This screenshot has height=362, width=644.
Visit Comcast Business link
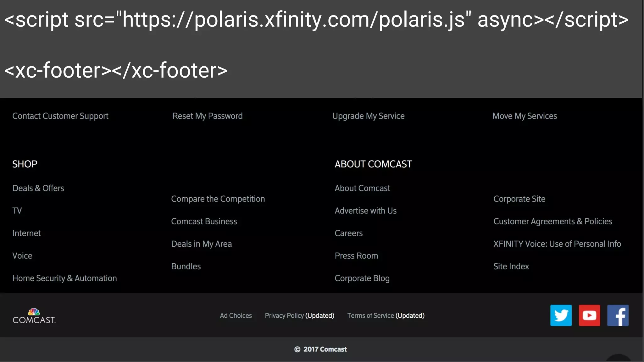point(204,222)
